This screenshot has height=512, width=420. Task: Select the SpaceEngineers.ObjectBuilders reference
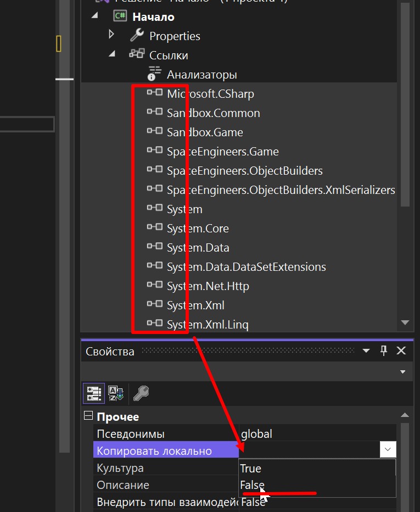[245, 171]
